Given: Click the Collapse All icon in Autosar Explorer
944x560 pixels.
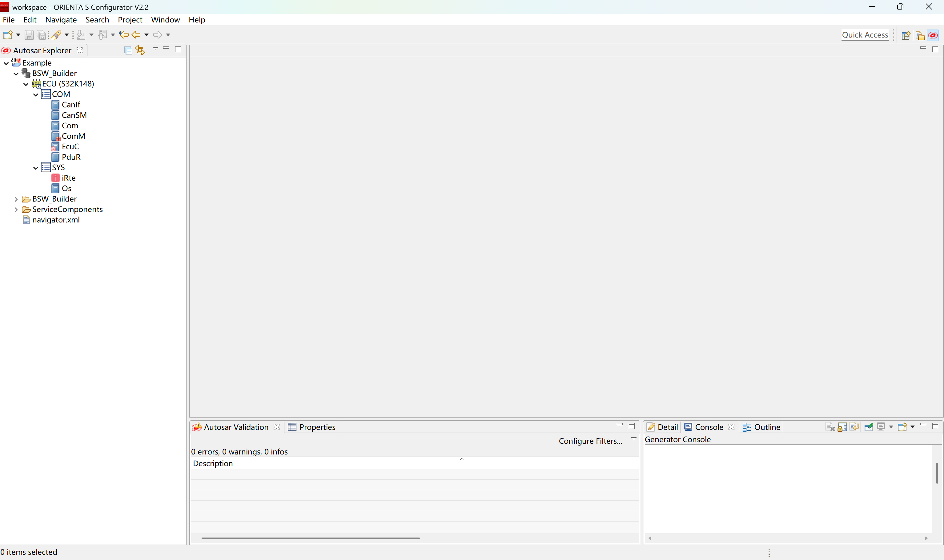Looking at the screenshot, I should click(128, 50).
